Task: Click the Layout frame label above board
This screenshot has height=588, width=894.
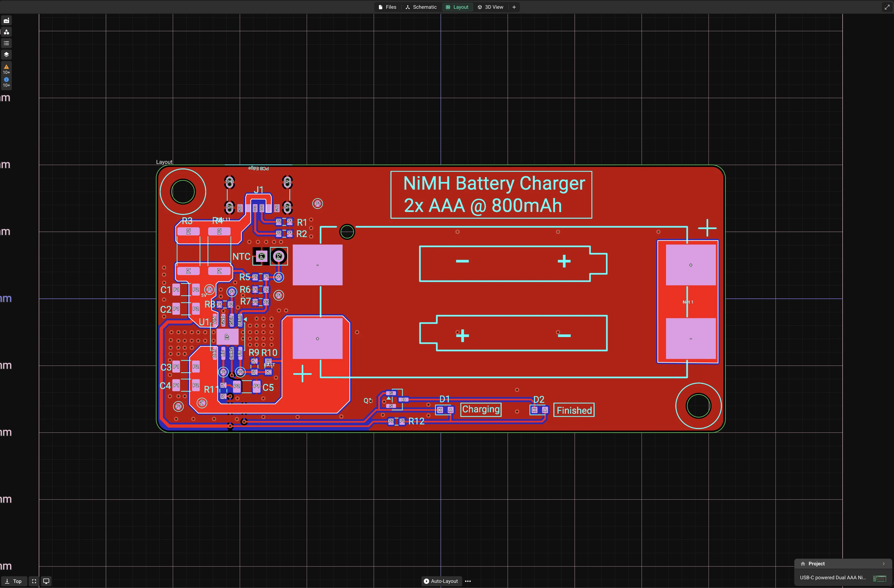Action: point(164,162)
